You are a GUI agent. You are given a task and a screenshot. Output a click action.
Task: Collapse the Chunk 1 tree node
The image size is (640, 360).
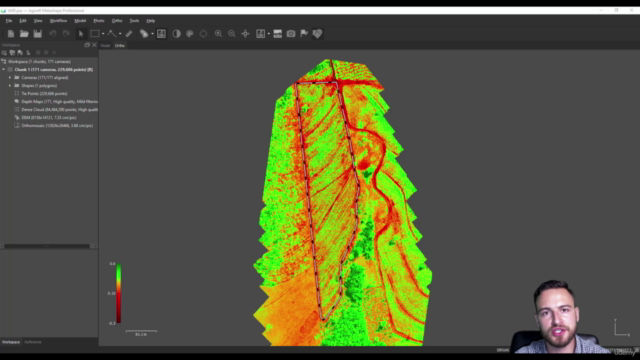click(x=4, y=70)
